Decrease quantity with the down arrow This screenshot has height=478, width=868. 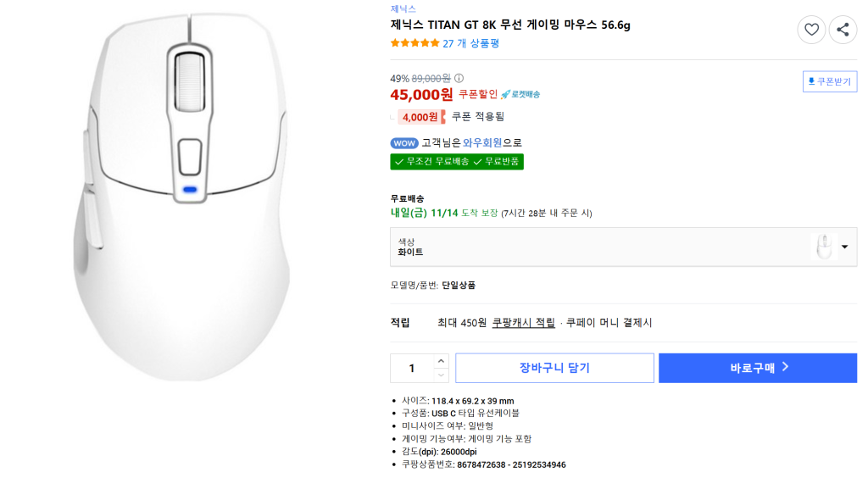[x=441, y=375]
